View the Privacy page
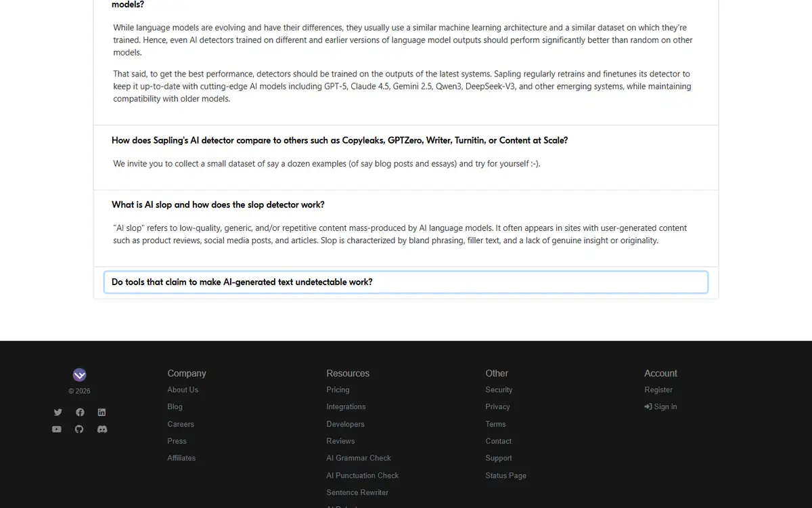The image size is (812, 508). [497, 406]
